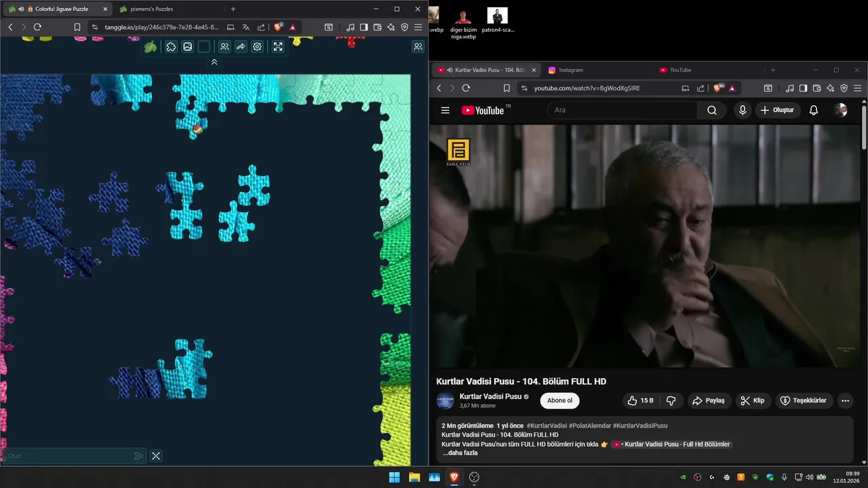Image resolution: width=868 pixels, height=488 pixels.
Task: Send chat message arrow icon
Action: click(x=138, y=456)
